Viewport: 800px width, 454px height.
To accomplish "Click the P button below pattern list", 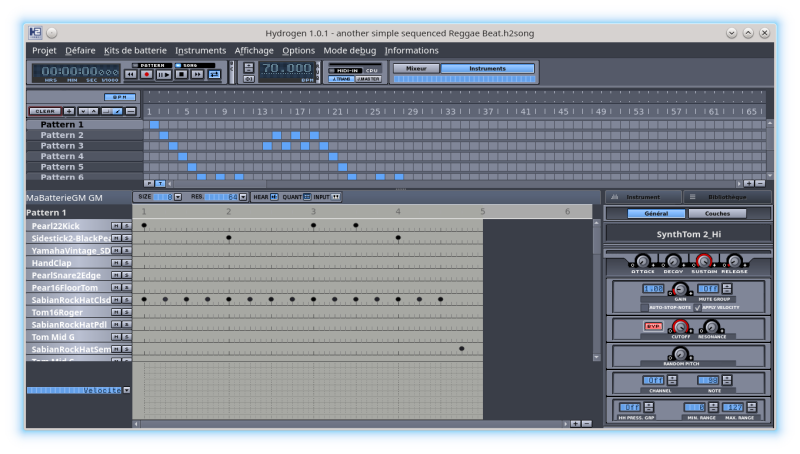I will pos(149,183).
